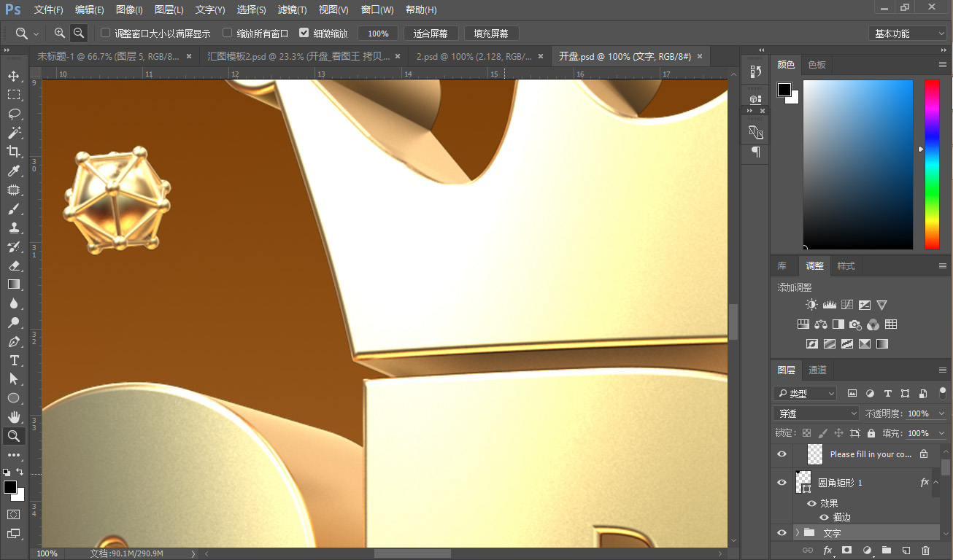953x560 pixels.
Task: Toggle the layer filter switch
Action: (x=943, y=394)
